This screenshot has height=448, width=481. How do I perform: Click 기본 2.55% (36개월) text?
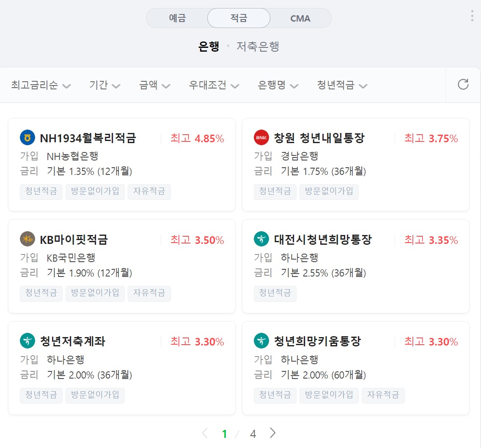324,273
